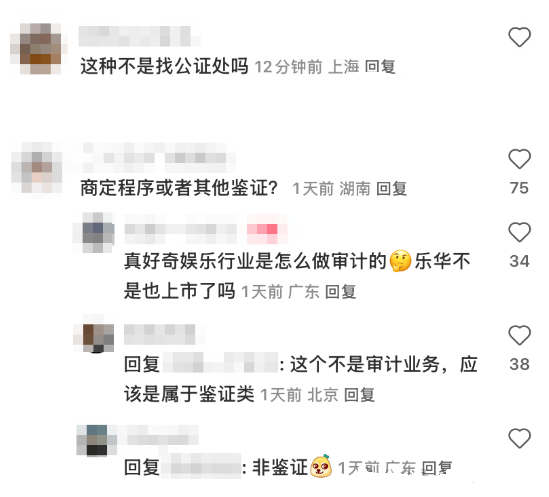Like the reply saying 属于鉴证类
Viewport: 549px width, 497px height.
519,335
